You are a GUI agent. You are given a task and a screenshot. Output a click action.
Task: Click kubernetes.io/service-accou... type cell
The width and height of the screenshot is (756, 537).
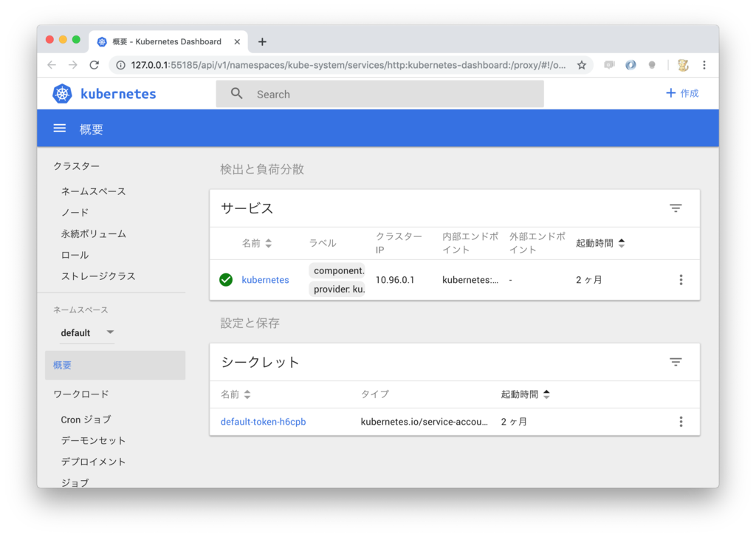coord(425,422)
